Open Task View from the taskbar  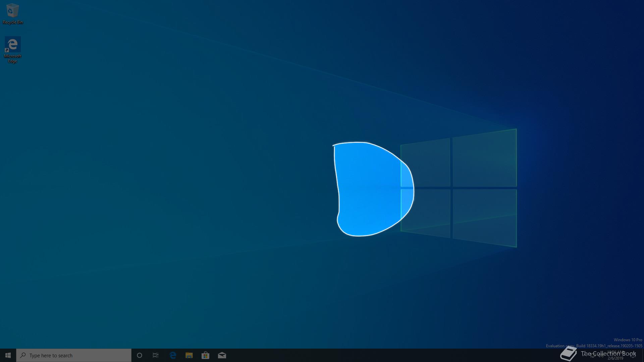point(156,355)
